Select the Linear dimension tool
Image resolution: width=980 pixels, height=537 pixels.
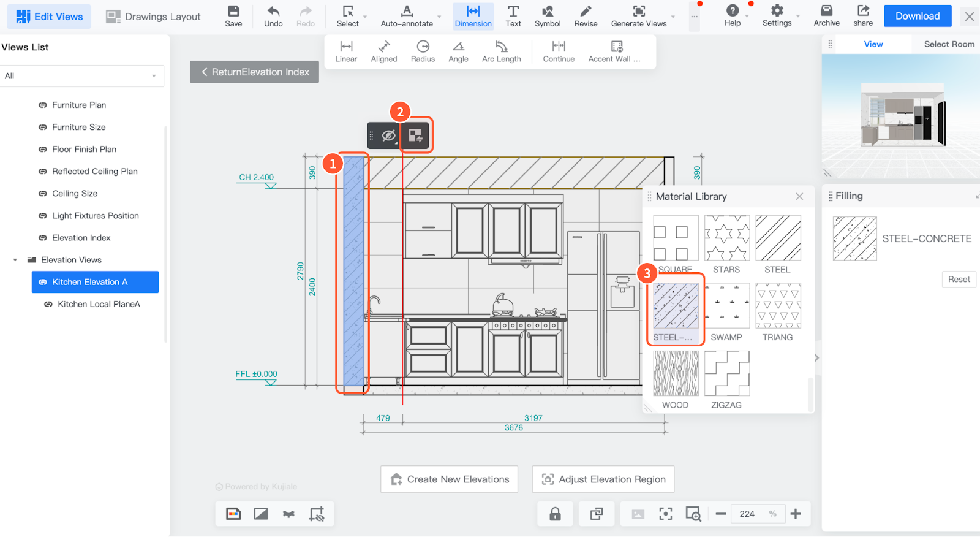pos(346,51)
